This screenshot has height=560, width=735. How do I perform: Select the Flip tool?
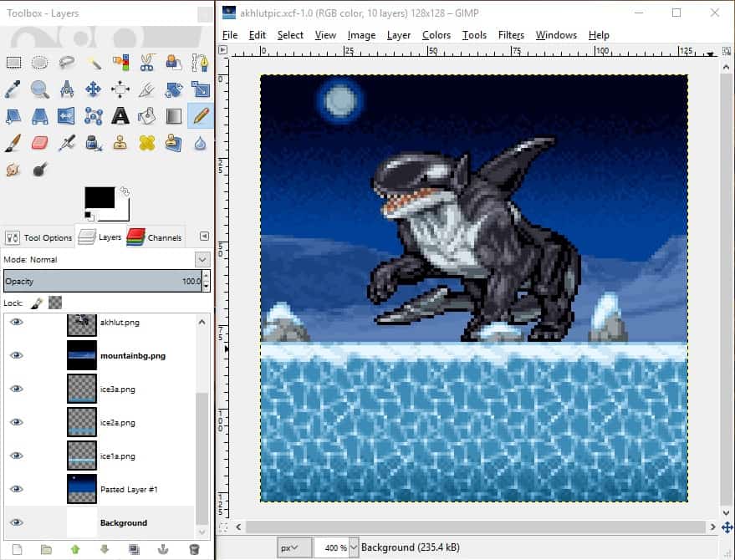coord(67,115)
